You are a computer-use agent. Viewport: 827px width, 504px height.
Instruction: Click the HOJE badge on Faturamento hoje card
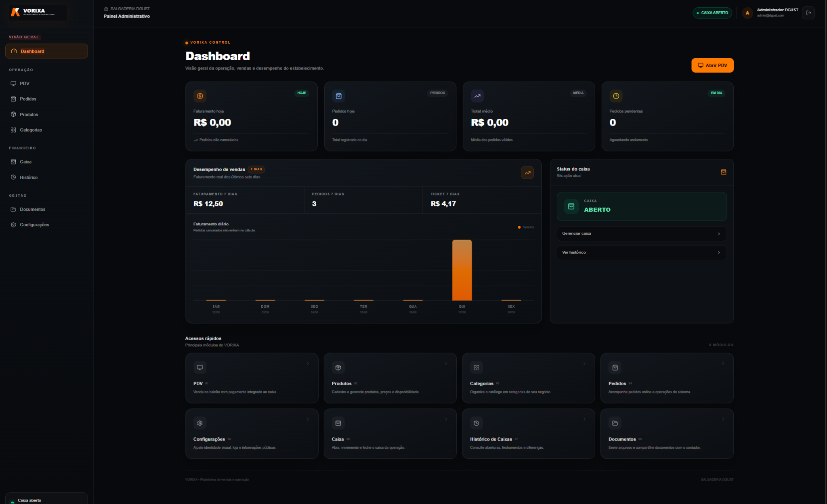tap(302, 93)
